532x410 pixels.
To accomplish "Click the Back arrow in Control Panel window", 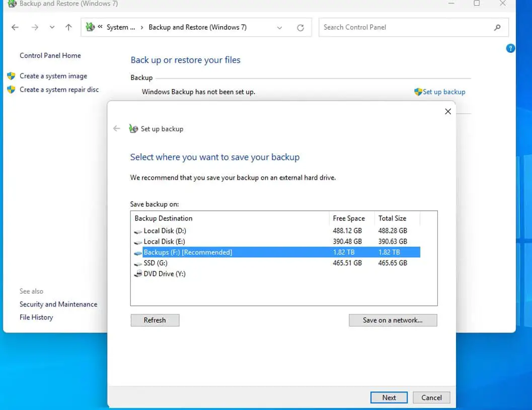I will coord(15,28).
